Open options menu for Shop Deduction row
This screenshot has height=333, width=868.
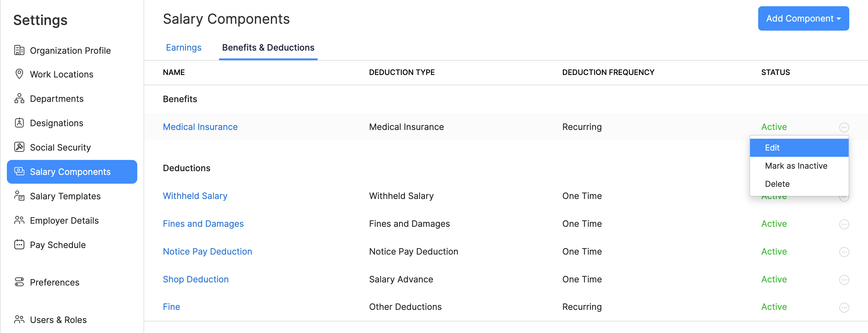844,279
